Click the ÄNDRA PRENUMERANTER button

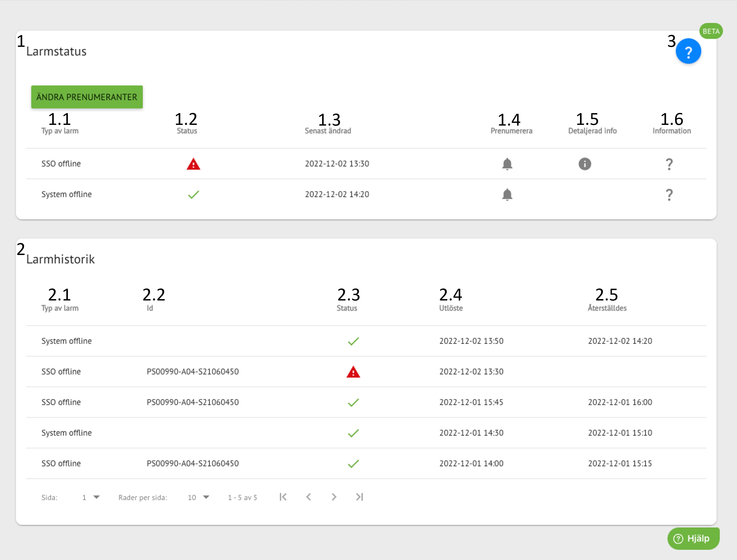(87, 97)
